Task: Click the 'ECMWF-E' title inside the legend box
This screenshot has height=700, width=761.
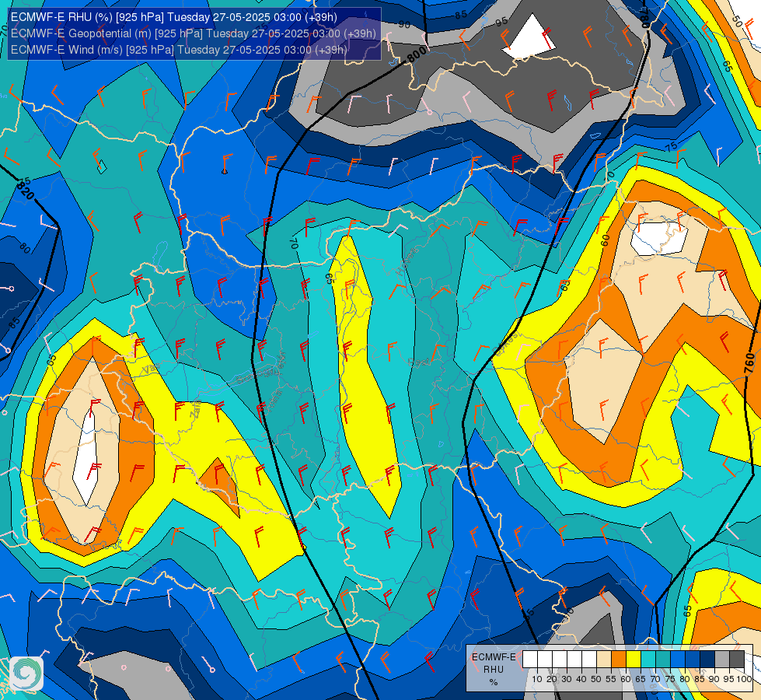Action: click(494, 657)
